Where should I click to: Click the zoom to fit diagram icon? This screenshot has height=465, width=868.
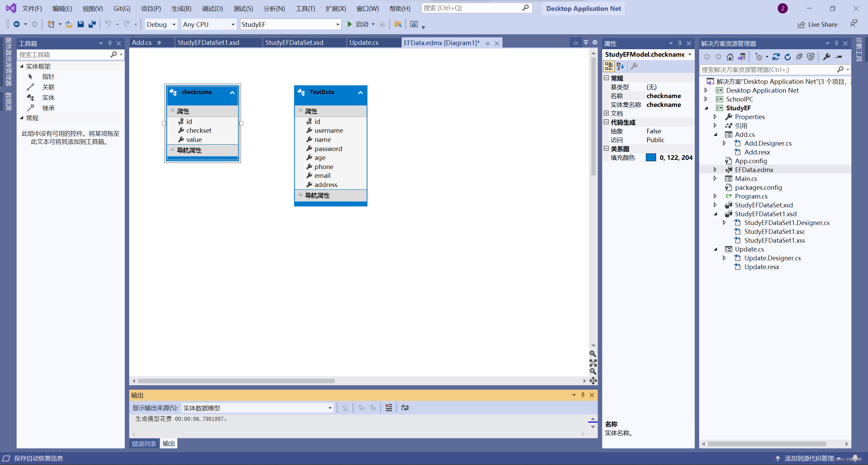click(593, 363)
